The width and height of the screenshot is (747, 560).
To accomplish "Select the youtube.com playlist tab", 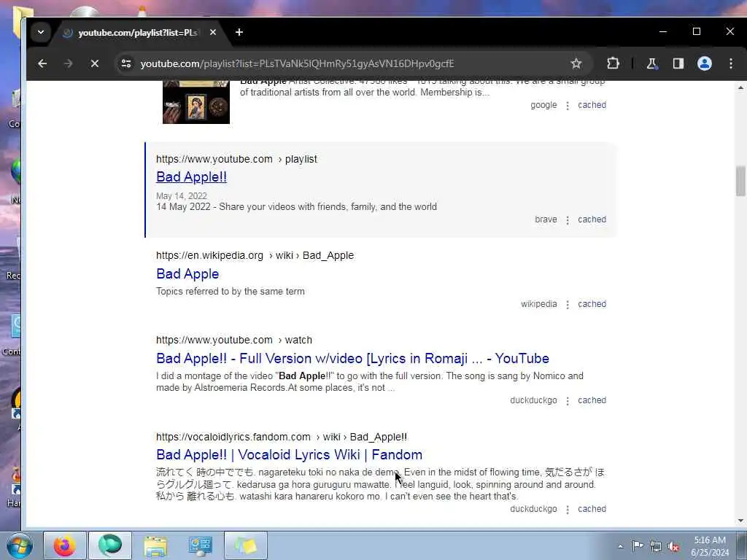I will [137, 32].
